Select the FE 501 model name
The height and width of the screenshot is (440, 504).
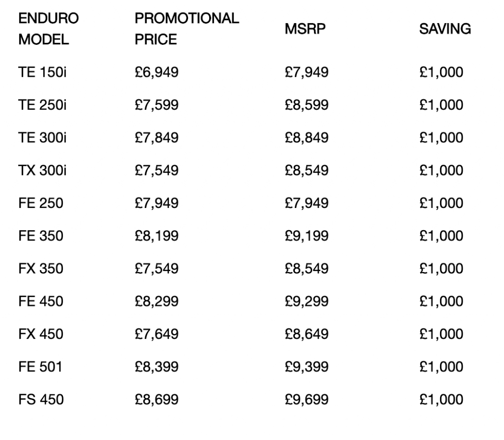point(40,367)
